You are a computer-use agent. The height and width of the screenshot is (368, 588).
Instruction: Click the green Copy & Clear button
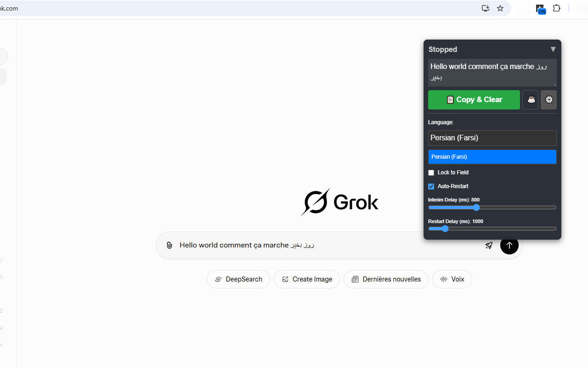pyautogui.click(x=474, y=100)
